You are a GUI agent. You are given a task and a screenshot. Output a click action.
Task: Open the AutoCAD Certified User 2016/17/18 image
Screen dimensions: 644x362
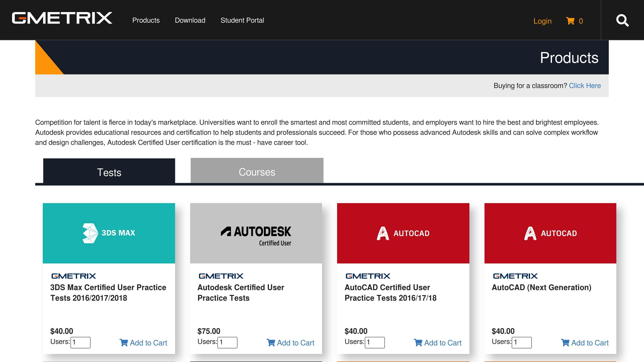pos(403,233)
